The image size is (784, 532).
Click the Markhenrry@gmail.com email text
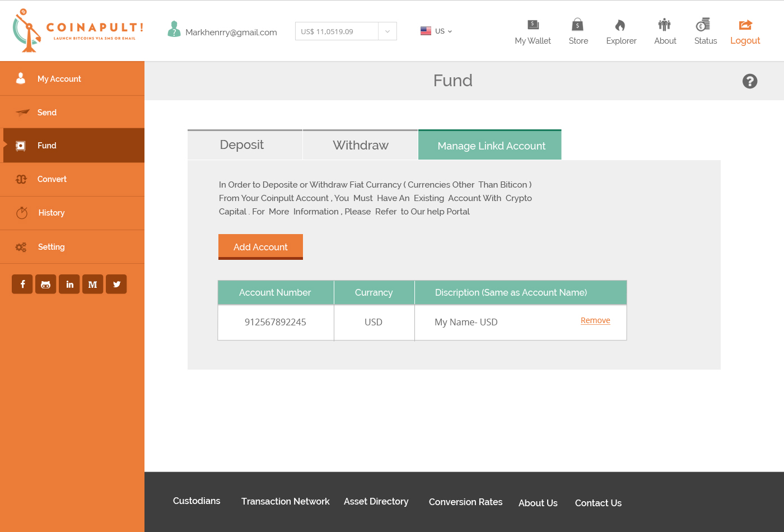tap(231, 32)
